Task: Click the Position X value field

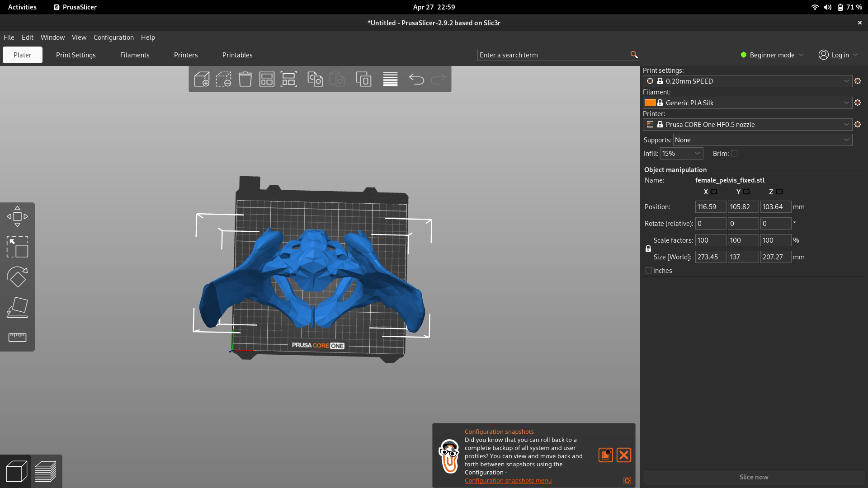Action: coord(711,206)
